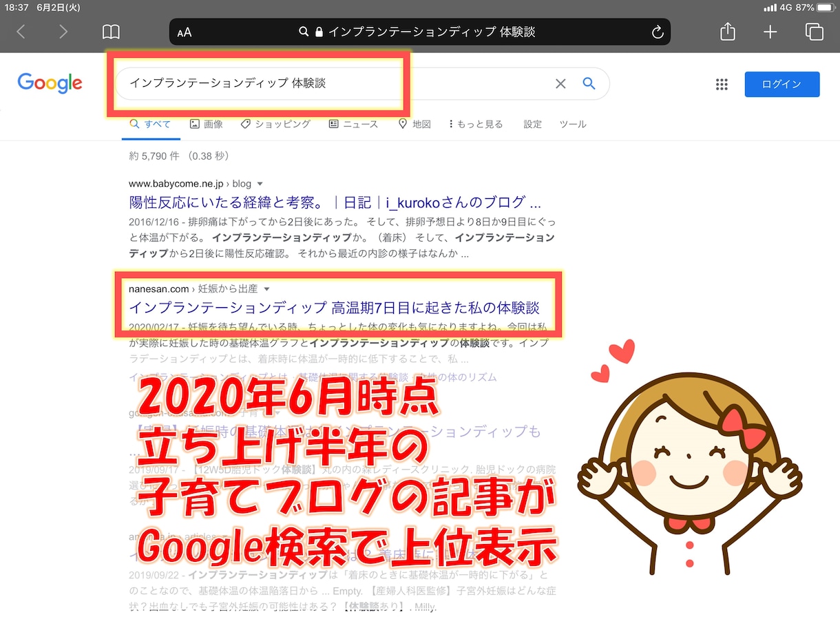840x630 pixels.
Task: Switch to the 画像 tab
Action: [x=206, y=124]
